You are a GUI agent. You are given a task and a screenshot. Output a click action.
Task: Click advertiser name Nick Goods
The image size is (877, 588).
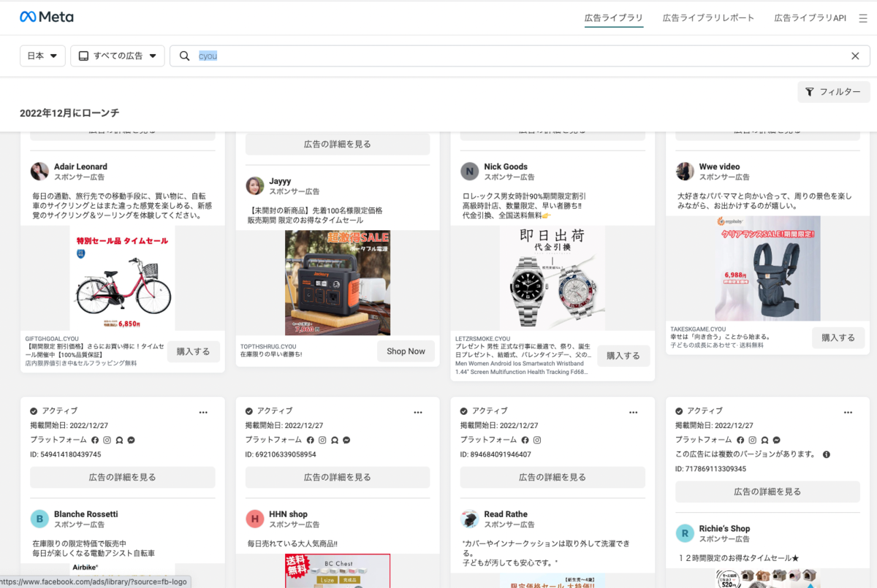(506, 167)
